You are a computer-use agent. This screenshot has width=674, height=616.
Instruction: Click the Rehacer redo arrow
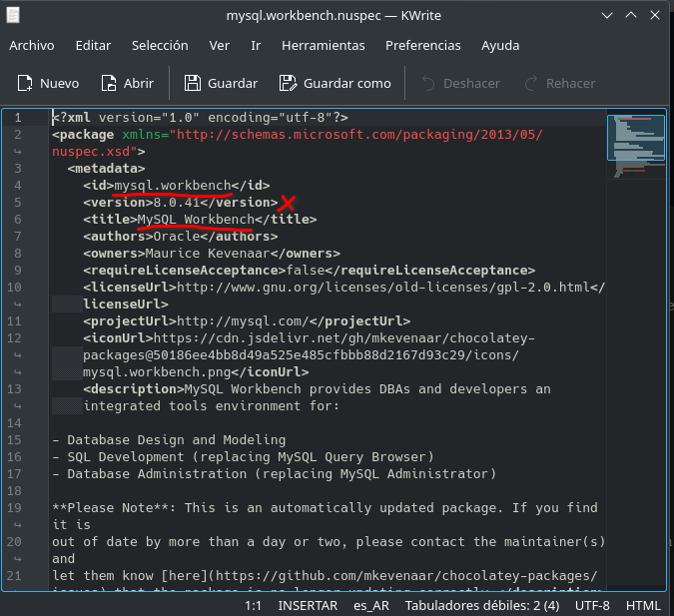(x=530, y=84)
